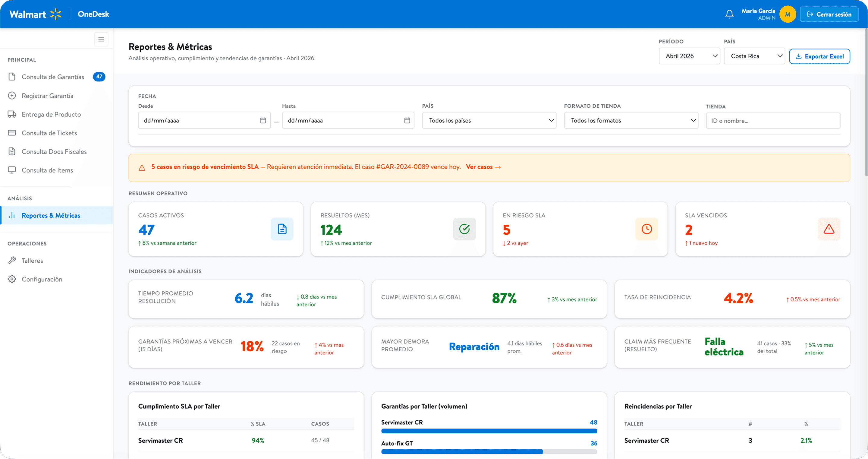Viewport: 868px width, 459px height.
Task: Click the Consulta de Tickets card icon
Action: click(12, 133)
